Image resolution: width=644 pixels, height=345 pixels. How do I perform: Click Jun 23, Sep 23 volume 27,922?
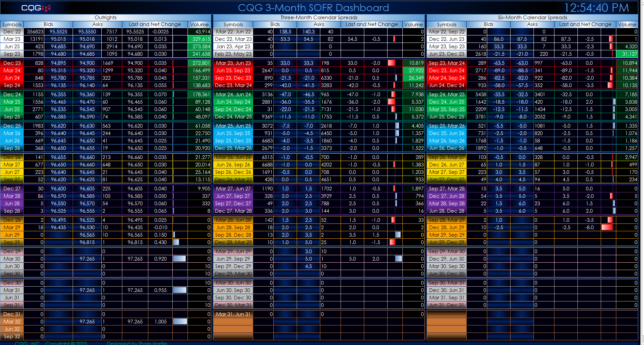(x=413, y=71)
